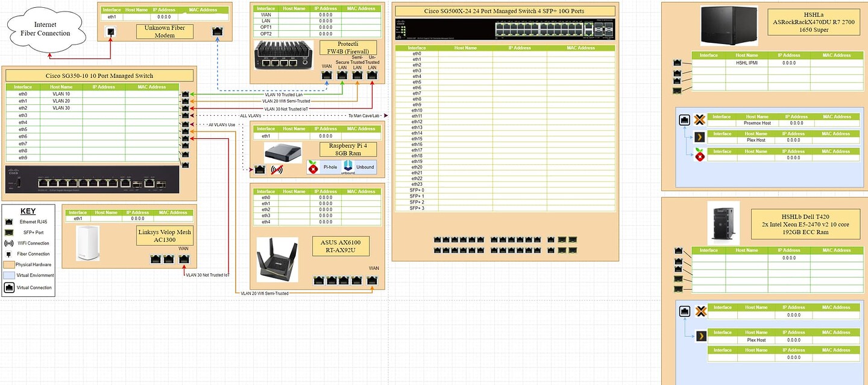868x385 pixels.
Task: Click the fiber connection icon on the Unknown Fiber Modem
Action: pyautogui.click(x=110, y=31)
